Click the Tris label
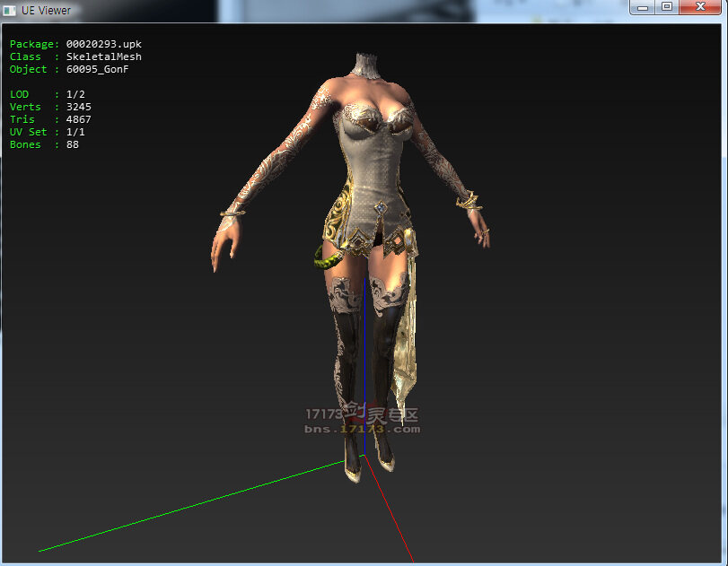The width and height of the screenshot is (728, 566). pyautogui.click(x=22, y=119)
